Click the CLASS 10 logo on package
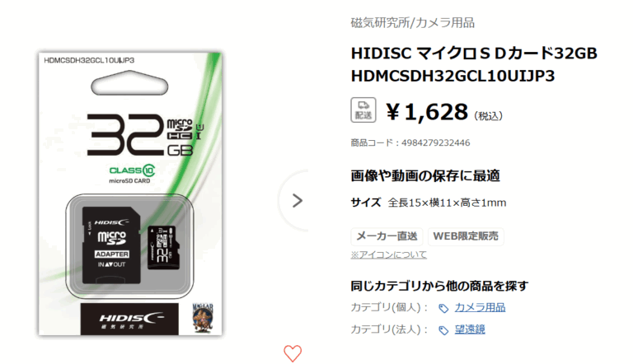 (132, 170)
